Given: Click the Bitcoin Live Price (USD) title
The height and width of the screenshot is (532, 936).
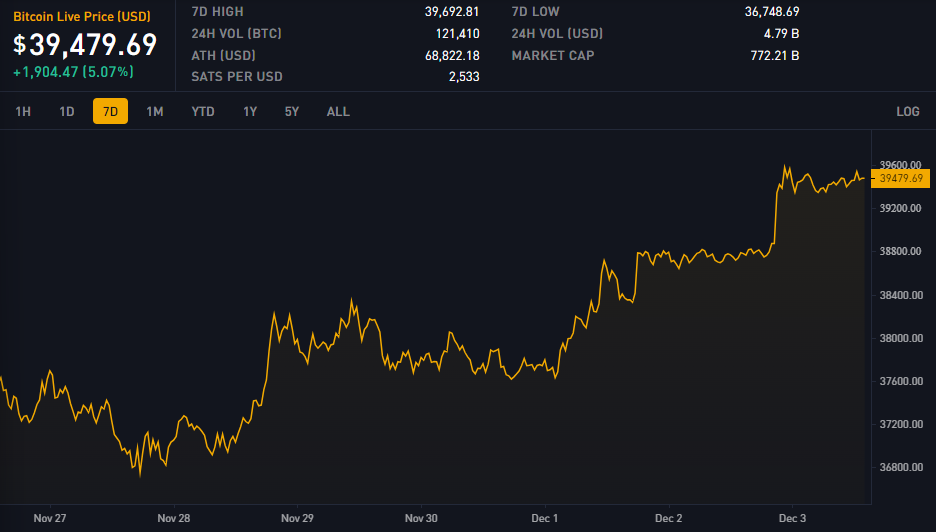Looking at the screenshot, I should click(82, 17).
